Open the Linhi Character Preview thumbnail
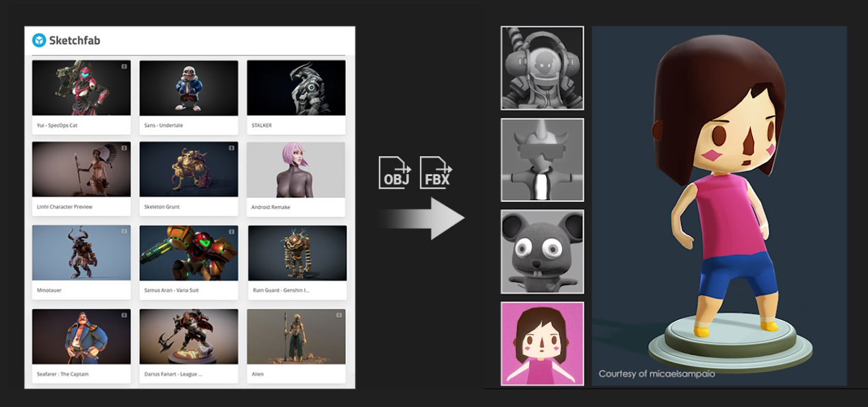Viewport: 868px width, 407px height. click(82, 169)
